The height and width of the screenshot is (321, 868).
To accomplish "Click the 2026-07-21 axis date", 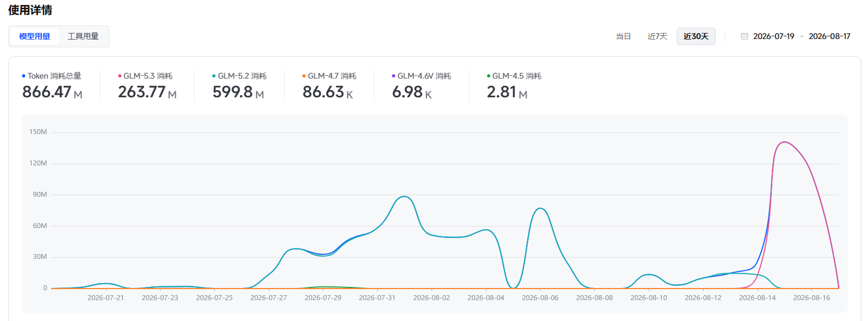I will [x=106, y=298].
